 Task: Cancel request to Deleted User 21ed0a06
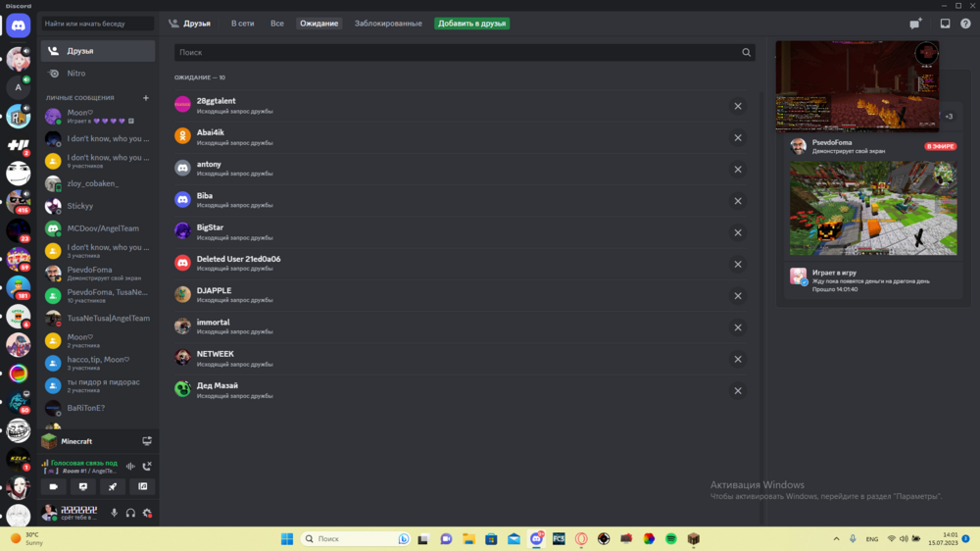click(738, 265)
